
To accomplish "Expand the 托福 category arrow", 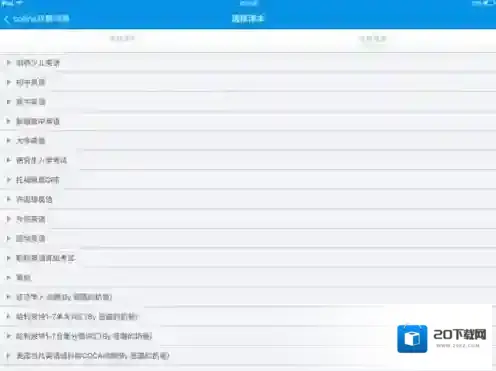I will pyautogui.click(x=9, y=180).
